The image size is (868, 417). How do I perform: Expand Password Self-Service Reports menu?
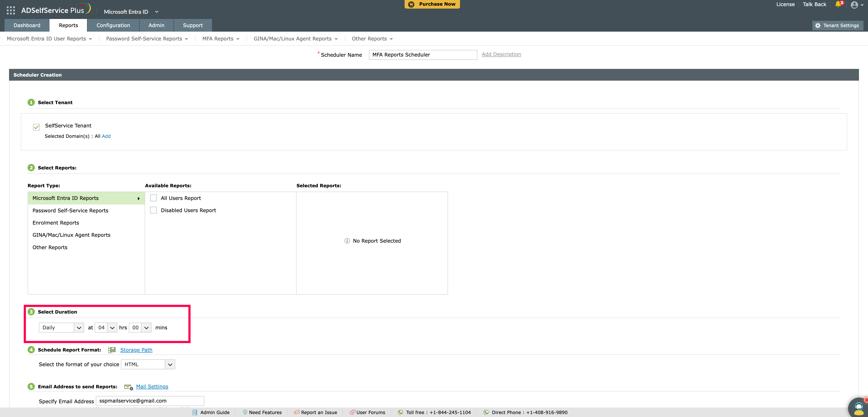click(147, 39)
